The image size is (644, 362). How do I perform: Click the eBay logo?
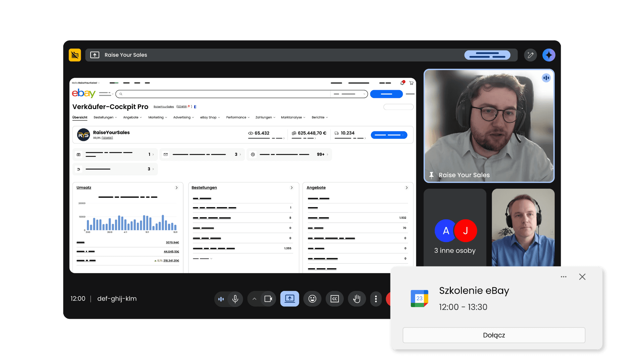click(84, 93)
